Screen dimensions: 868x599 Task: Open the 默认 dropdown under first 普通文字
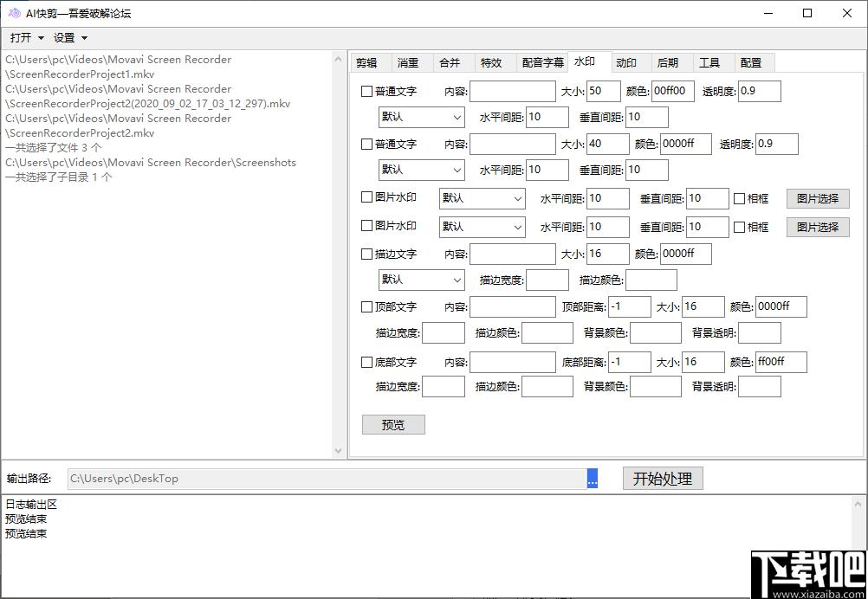(421, 117)
